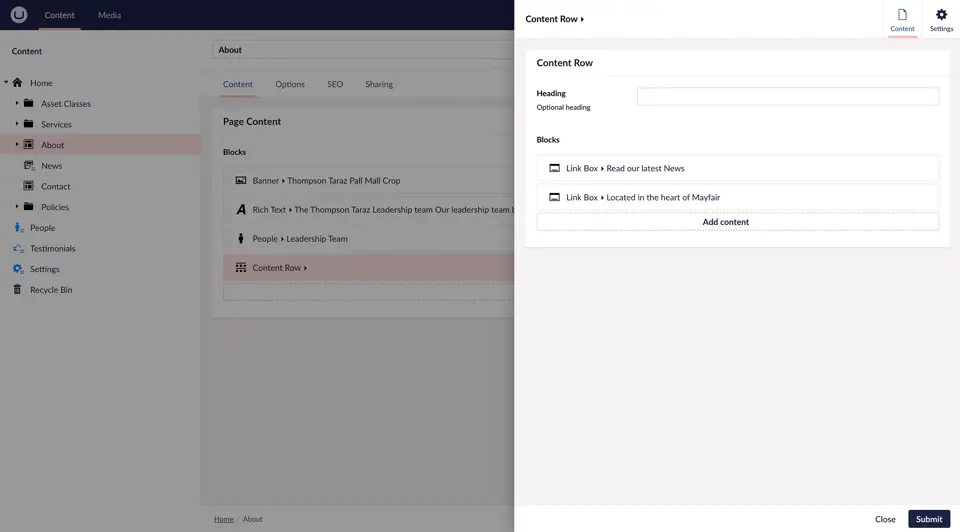This screenshot has width=960, height=532.
Task: Click the About page name field
Action: coord(363,50)
